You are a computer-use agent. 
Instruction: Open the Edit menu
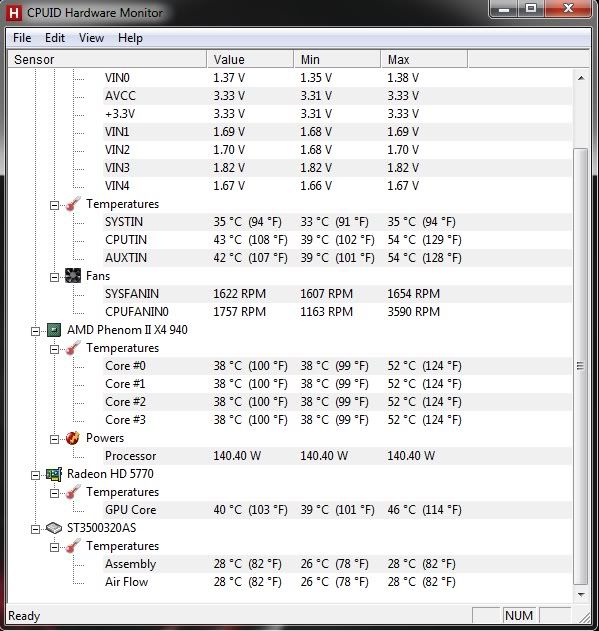click(55, 38)
